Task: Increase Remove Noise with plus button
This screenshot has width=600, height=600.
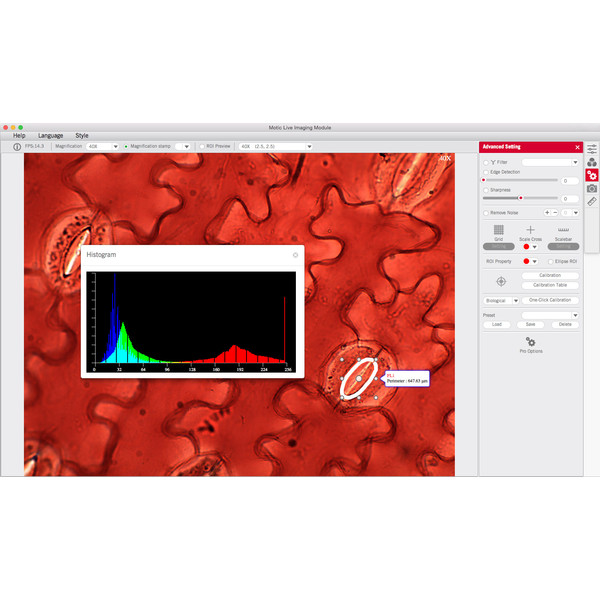Action: pyautogui.click(x=547, y=212)
